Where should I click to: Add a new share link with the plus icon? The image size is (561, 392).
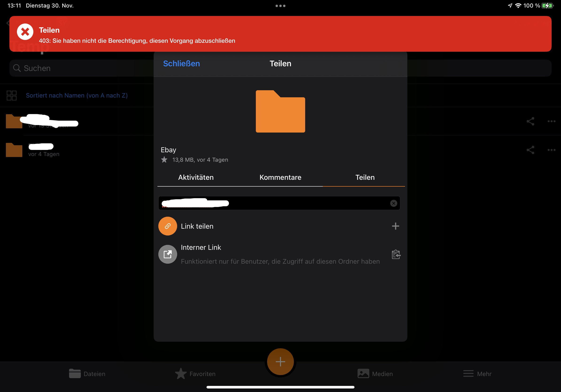pyautogui.click(x=395, y=226)
